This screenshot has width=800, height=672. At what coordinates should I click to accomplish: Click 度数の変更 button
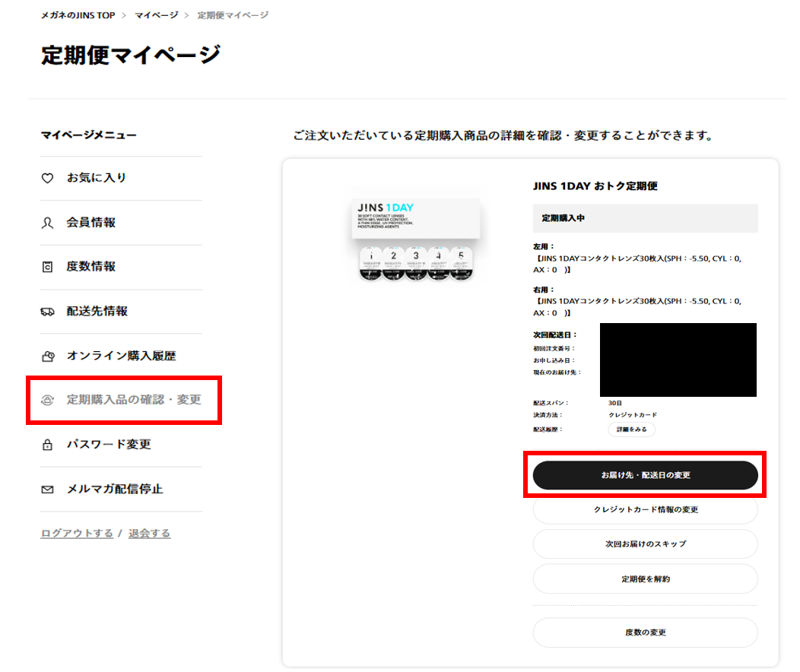(646, 632)
